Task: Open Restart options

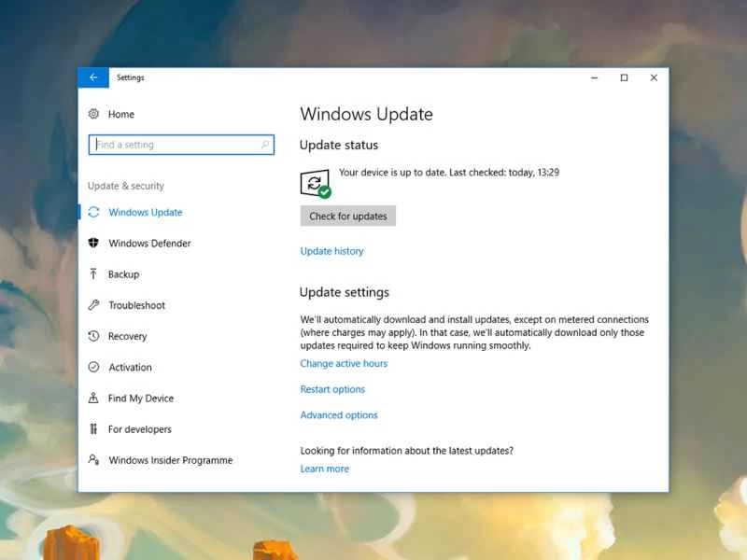Action: pyautogui.click(x=332, y=389)
